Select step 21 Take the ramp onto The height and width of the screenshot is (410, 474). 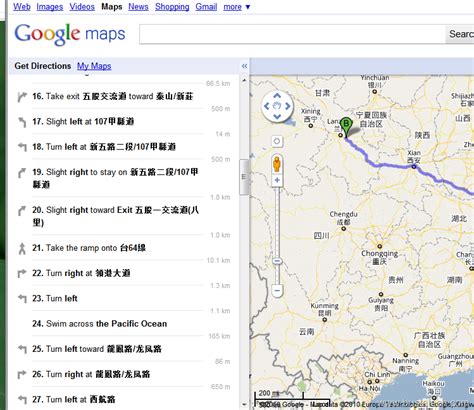tap(89, 248)
